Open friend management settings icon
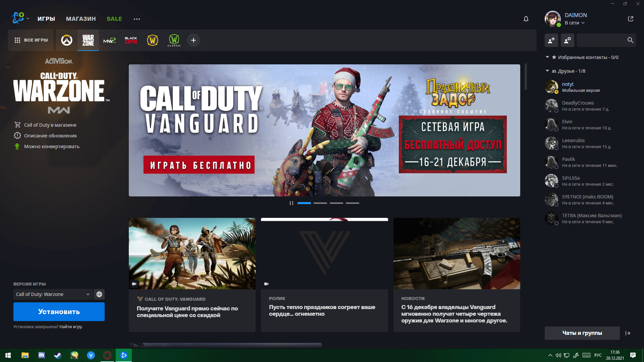The height and width of the screenshot is (362, 644). 568,40
